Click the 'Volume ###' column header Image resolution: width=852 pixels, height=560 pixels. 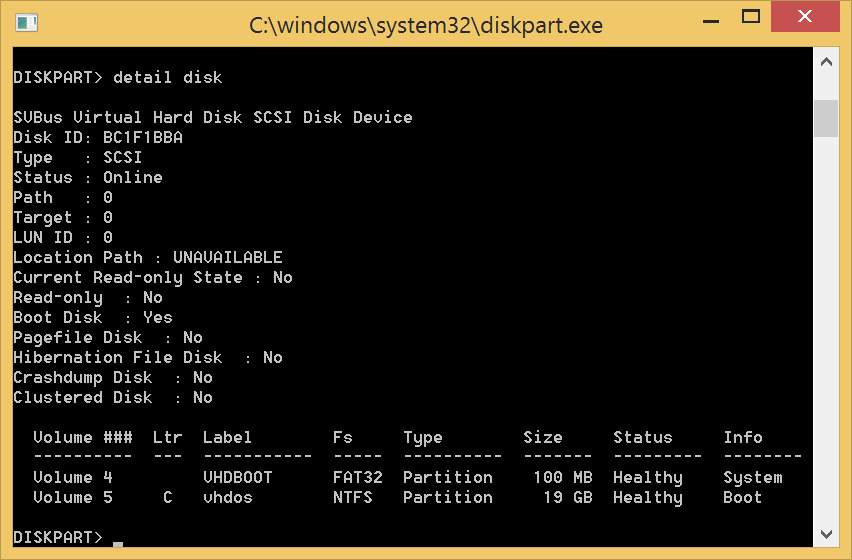pos(83,437)
